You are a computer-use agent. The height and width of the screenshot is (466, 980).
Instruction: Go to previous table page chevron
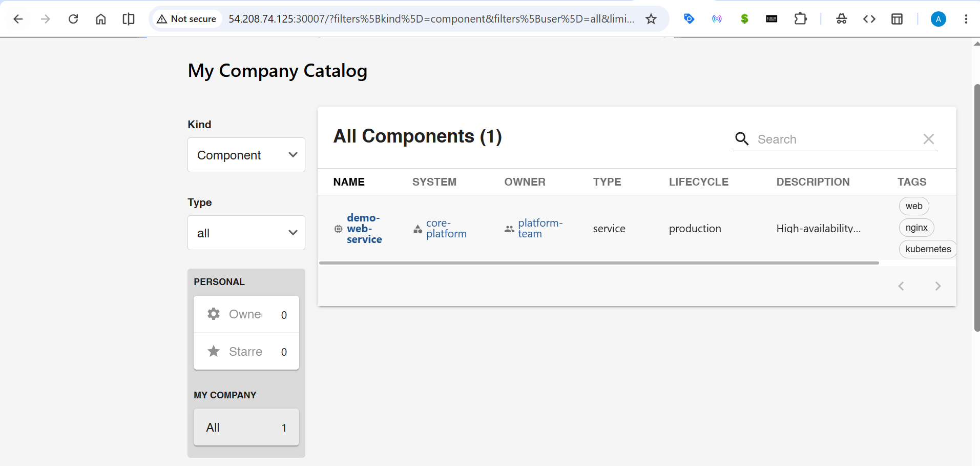tap(901, 286)
